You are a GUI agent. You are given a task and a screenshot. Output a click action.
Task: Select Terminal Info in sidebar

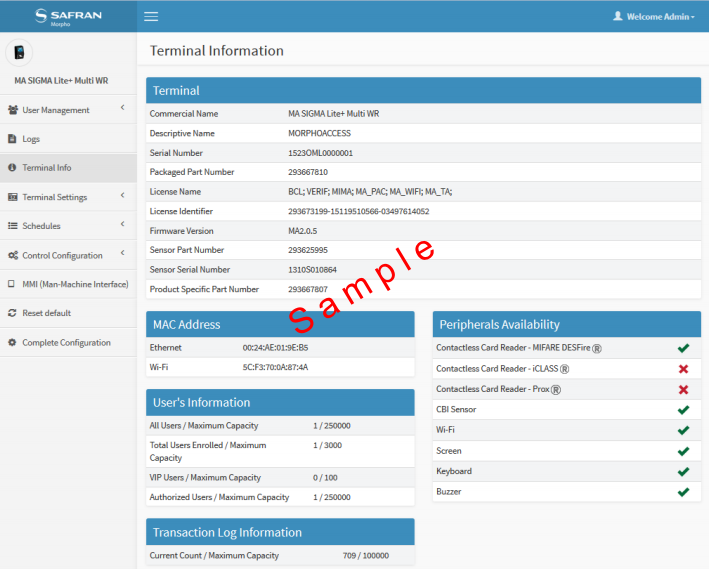point(68,168)
